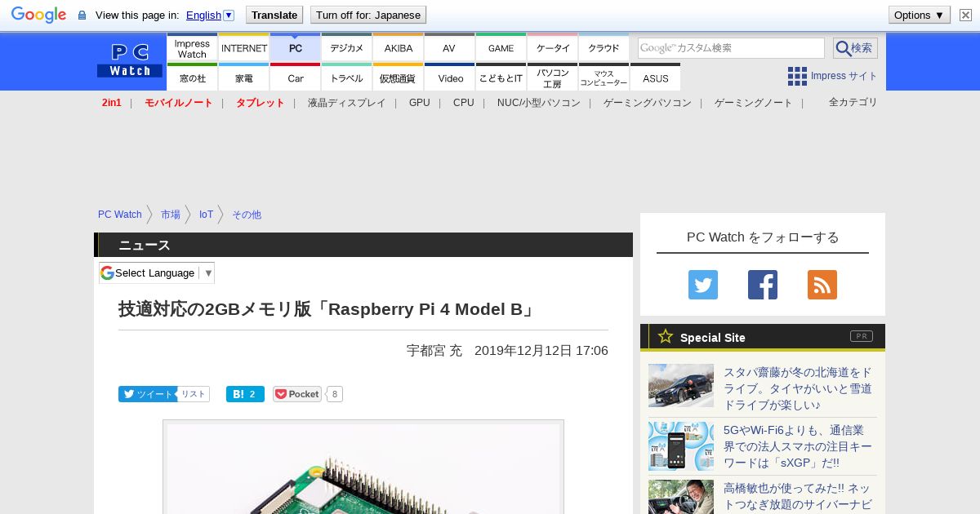Image resolution: width=980 pixels, height=514 pixels.
Task: Open the 全カテゴリ link
Action: (853, 102)
